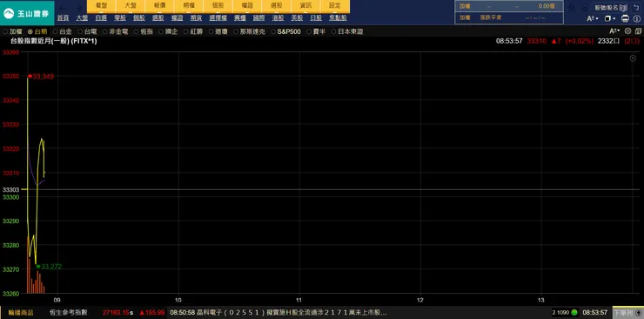The width and height of the screenshot is (644, 319).
Task: Click the 33303 reference price label
Action: [10, 189]
